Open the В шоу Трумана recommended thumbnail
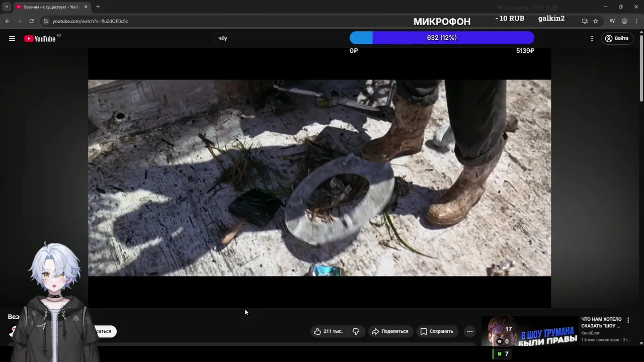644x362 pixels. tap(530, 331)
